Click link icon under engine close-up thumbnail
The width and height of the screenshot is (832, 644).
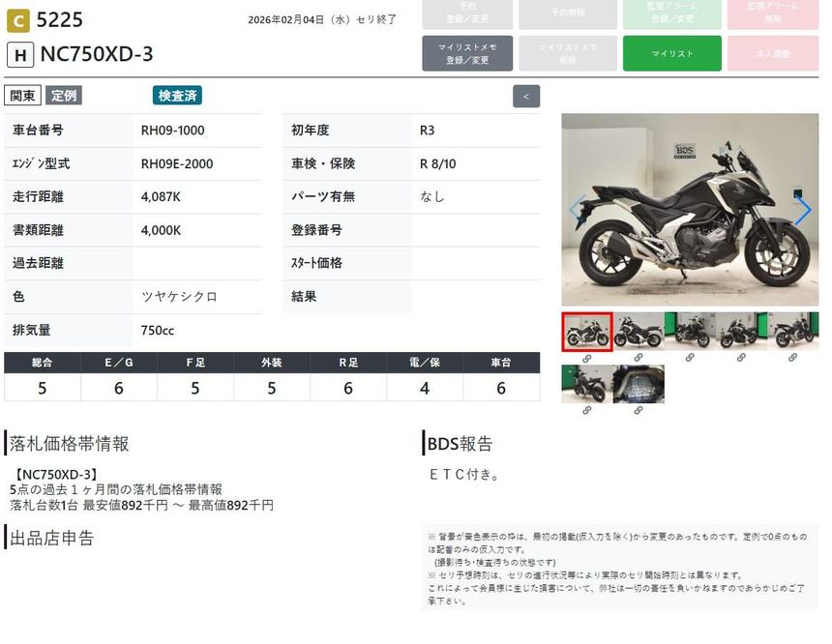639,410
